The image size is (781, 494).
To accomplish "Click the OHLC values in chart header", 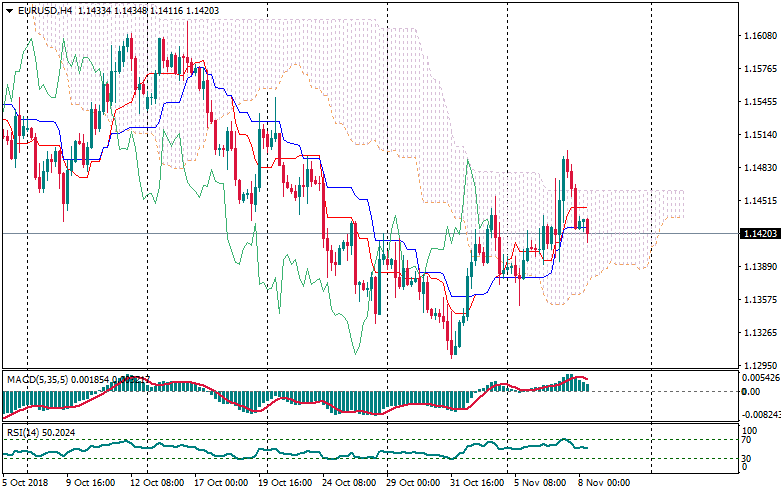I will [x=139, y=10].
